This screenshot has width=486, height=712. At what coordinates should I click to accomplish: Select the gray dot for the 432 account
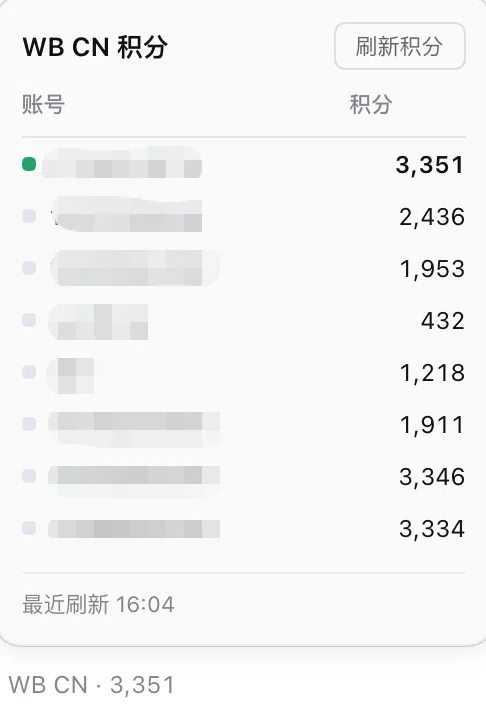click(29, 320)
